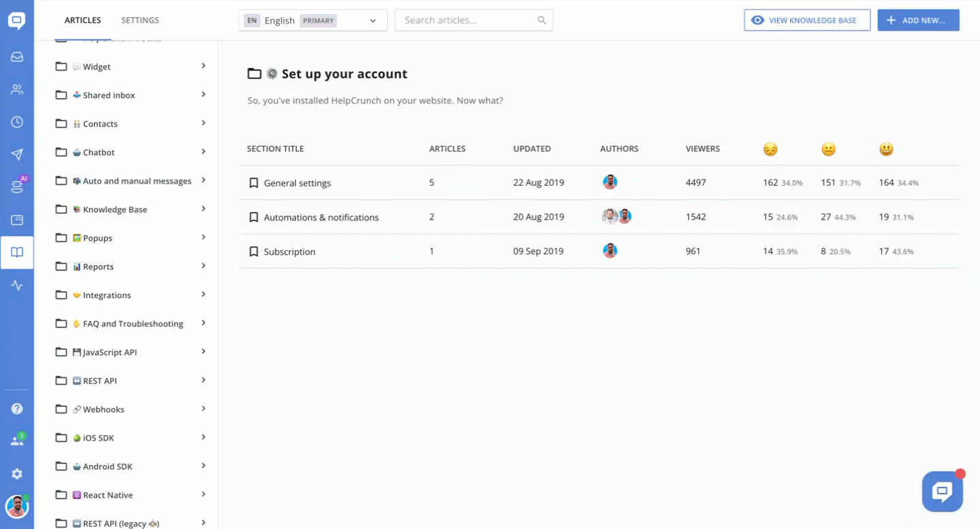Expand the Integrations folder arrow
980x529 pixels.
click(x=203, y=294)
